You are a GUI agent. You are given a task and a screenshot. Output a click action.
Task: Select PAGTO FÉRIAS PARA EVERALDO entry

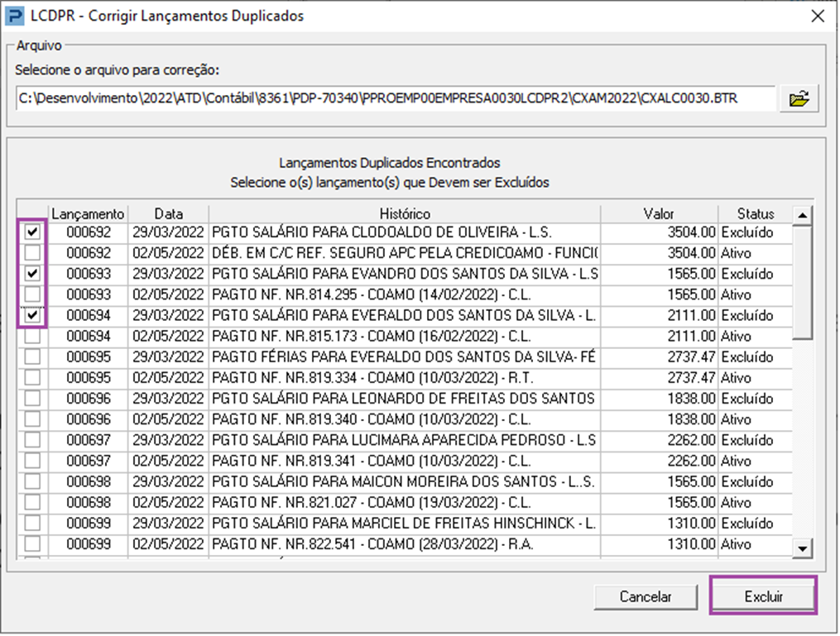click(405, 356)
